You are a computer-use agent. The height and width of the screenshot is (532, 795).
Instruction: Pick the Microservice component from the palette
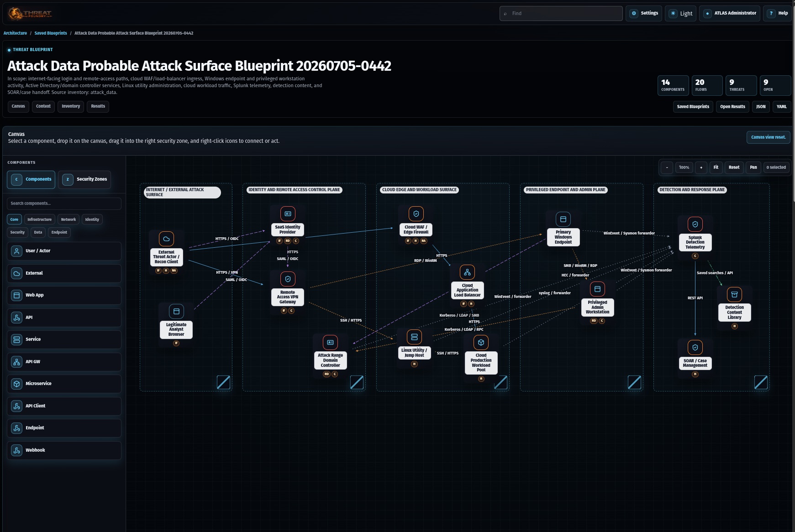64,384
